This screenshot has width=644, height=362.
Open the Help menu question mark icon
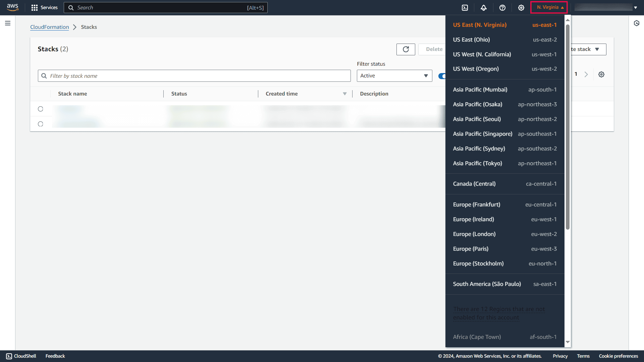[502, 7]
